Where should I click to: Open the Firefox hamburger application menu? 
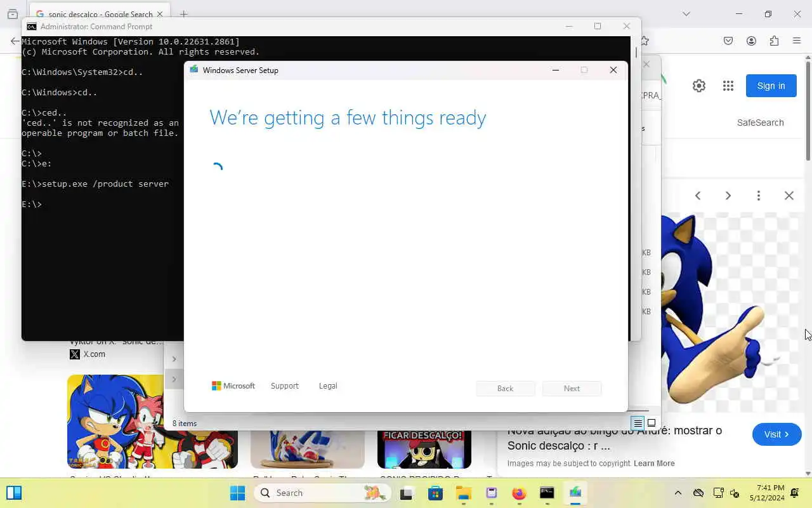pyautogui.click(x=797, y=41)
